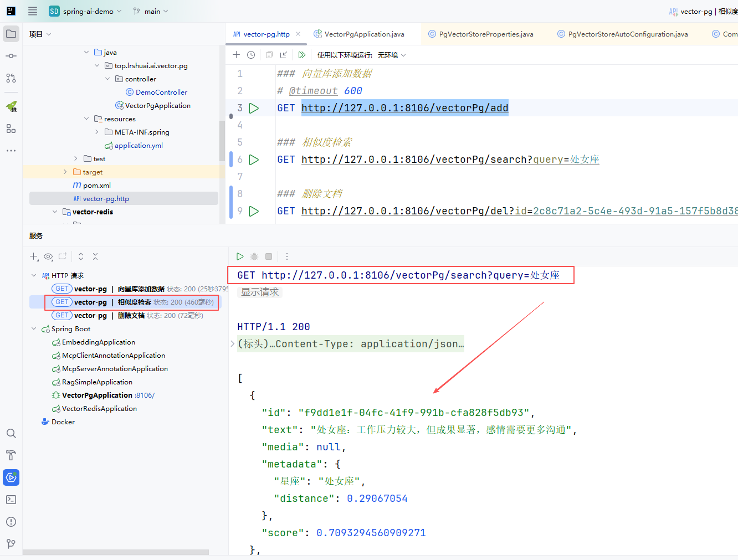Click the horizontal scrollbar under the Services tree
The height and width of the screenshot is (560, 738).
tap(115, 552)
